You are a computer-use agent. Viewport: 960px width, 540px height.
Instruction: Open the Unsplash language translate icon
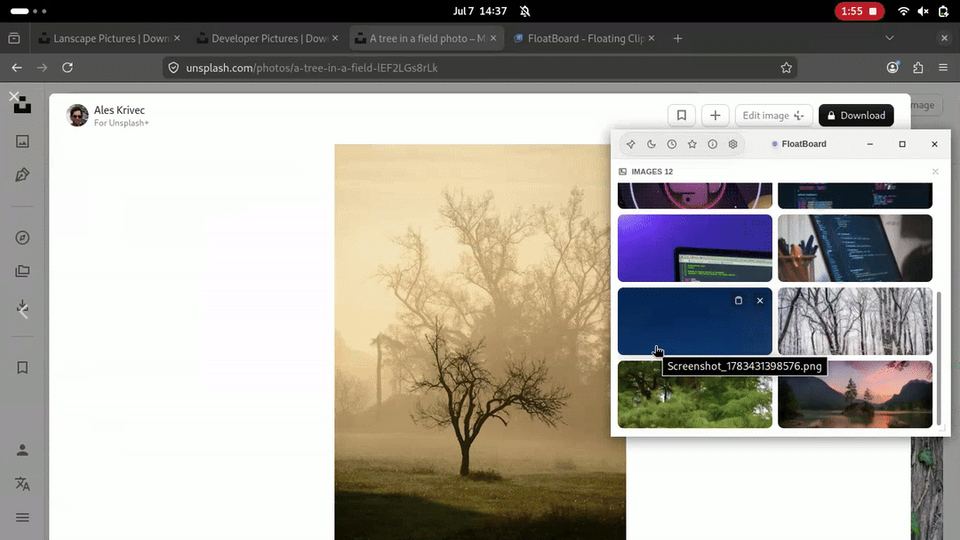pyautogui.click(x=23, y=484)
